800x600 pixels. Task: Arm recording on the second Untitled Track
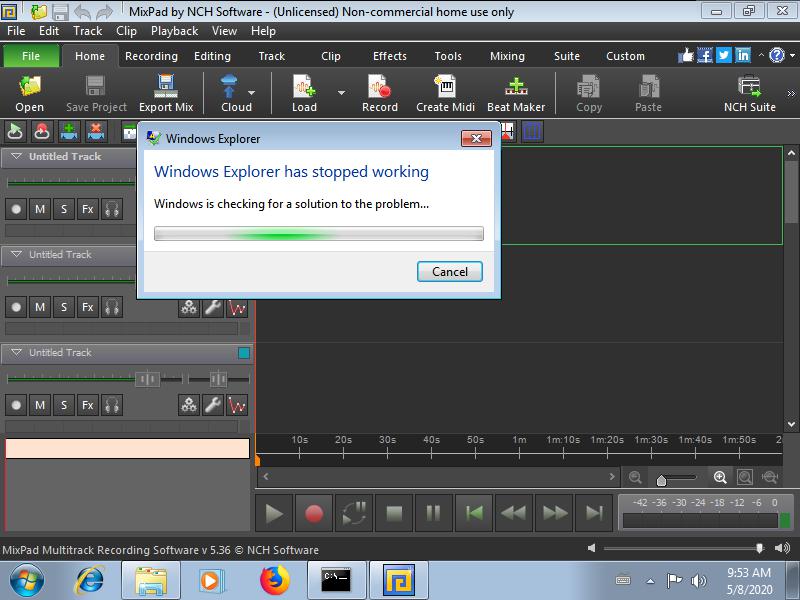pos(16,307)
